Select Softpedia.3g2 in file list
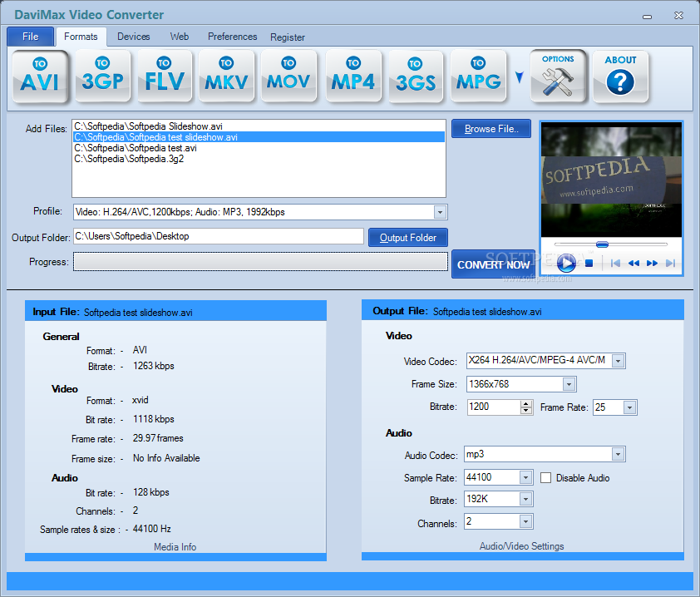 259,159
